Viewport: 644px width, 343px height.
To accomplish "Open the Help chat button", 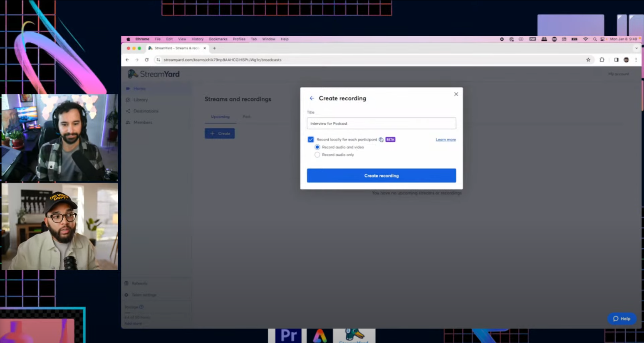I will point(622,318).
